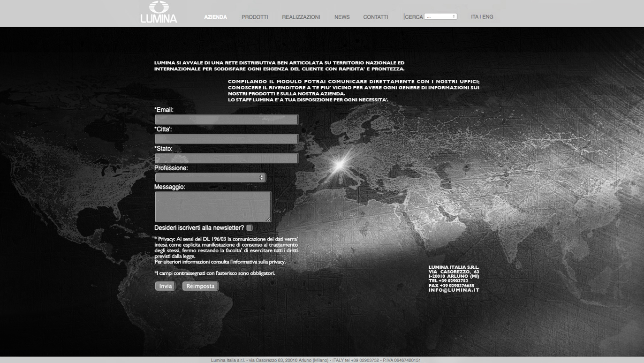The image size is (644, 363).
Task: Go to the REALIZZAZIONI section
Action: [301, 17]
